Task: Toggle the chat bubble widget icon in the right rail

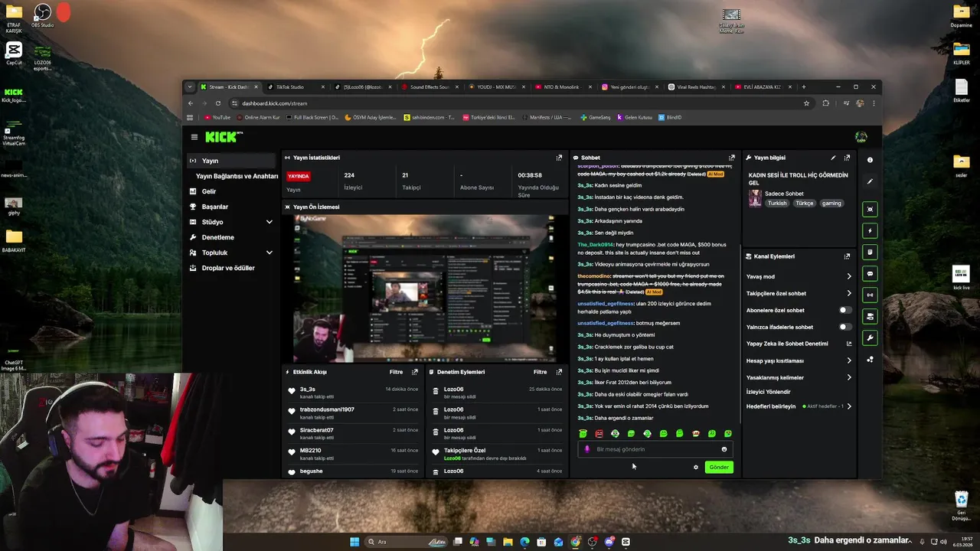Action: (870, 273)
